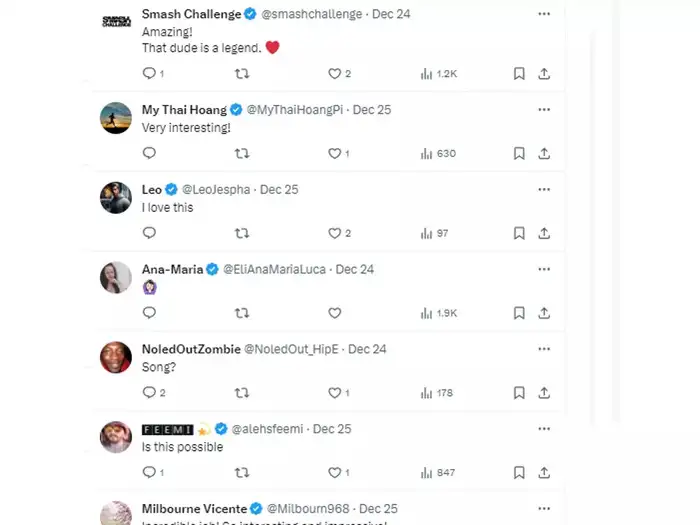
Task: Bookmark Ana-Maria's tweet
Action: (519, 313)
